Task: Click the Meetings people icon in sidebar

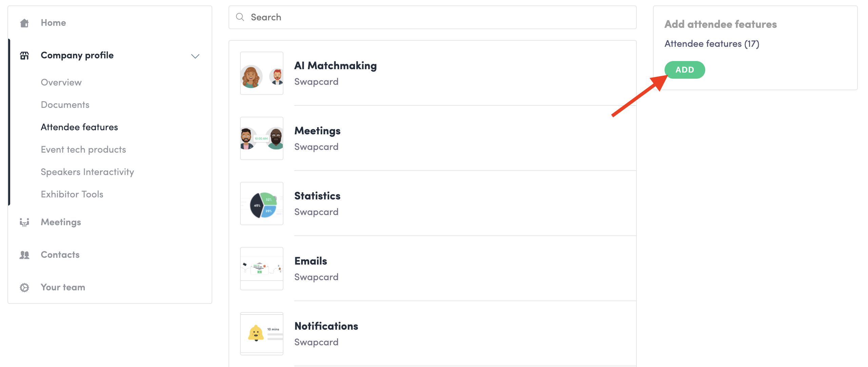Action: click(x=24, y=222)
